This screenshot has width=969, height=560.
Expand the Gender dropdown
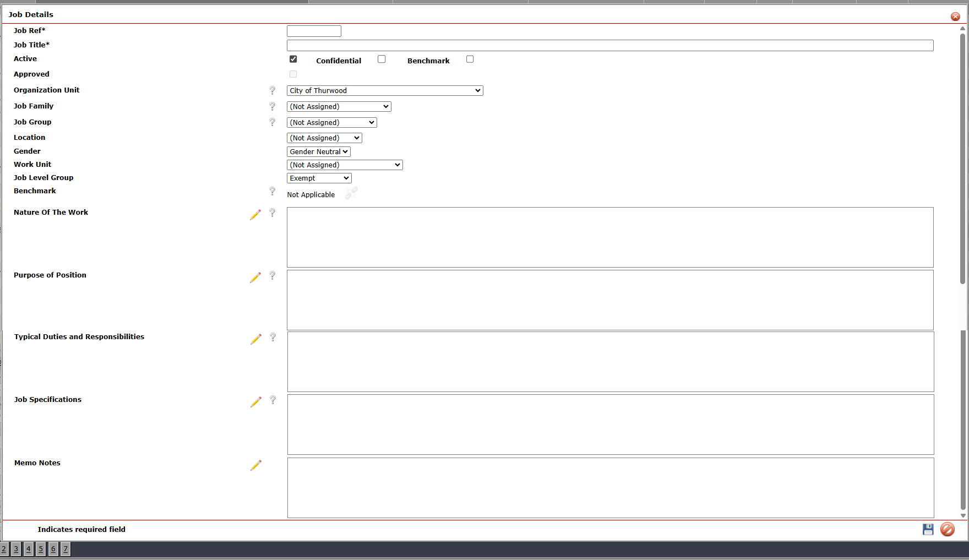click(x=318, y=151)
